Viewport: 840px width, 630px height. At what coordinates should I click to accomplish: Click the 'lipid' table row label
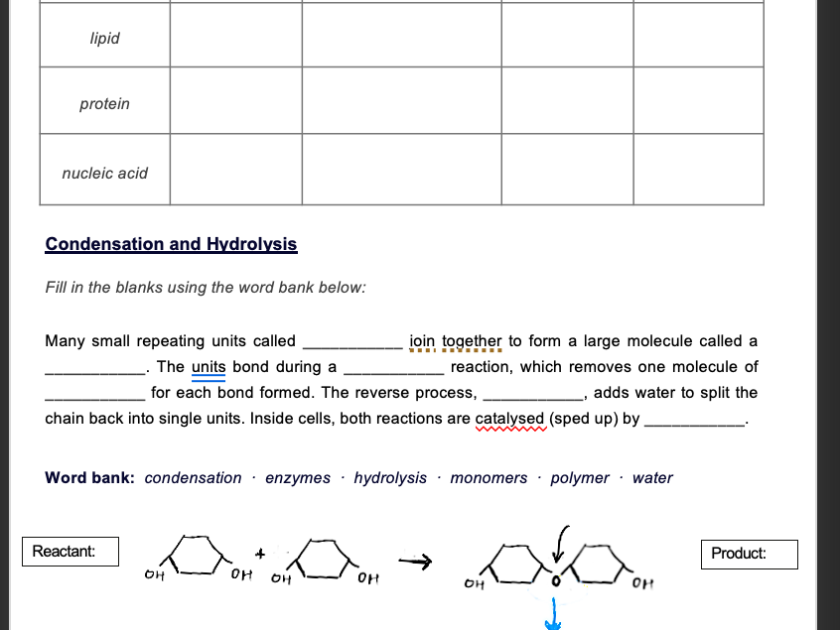click(104, 38)
